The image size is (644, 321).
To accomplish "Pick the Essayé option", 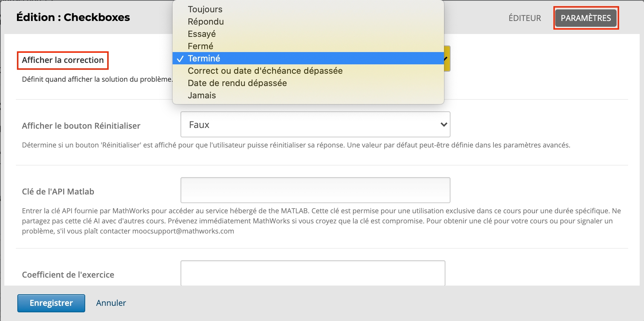I will pos(202,34).
